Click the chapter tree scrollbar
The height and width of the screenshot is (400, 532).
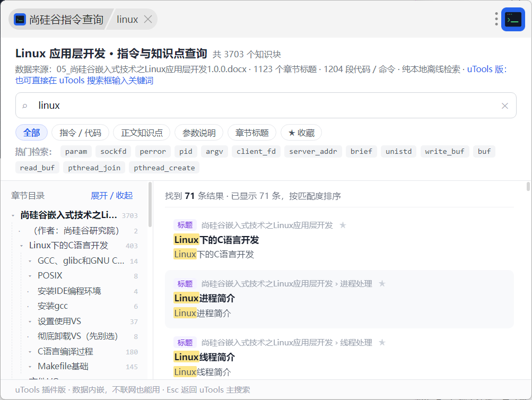click(x=150, y=204)
